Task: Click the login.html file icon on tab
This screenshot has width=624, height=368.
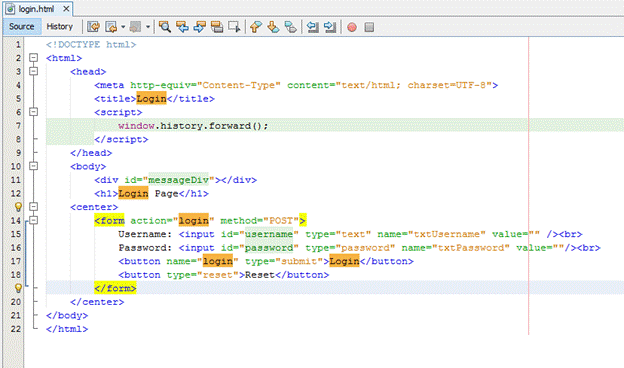Action: click(10, 9)
